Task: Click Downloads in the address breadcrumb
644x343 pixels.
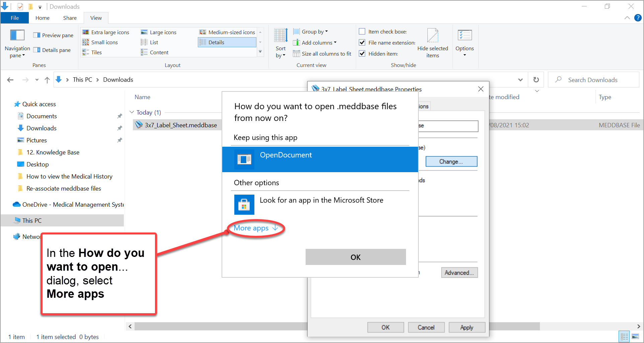Action: 118,80
